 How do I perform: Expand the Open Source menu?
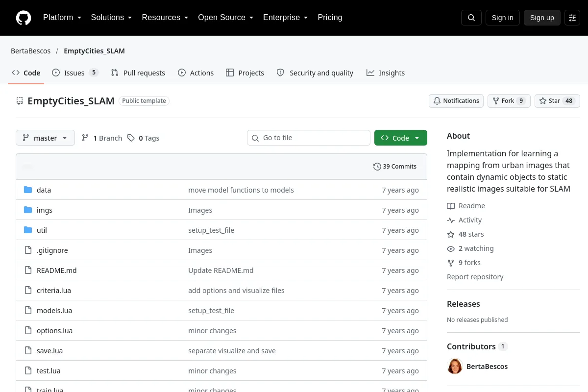tap(226, 18)
